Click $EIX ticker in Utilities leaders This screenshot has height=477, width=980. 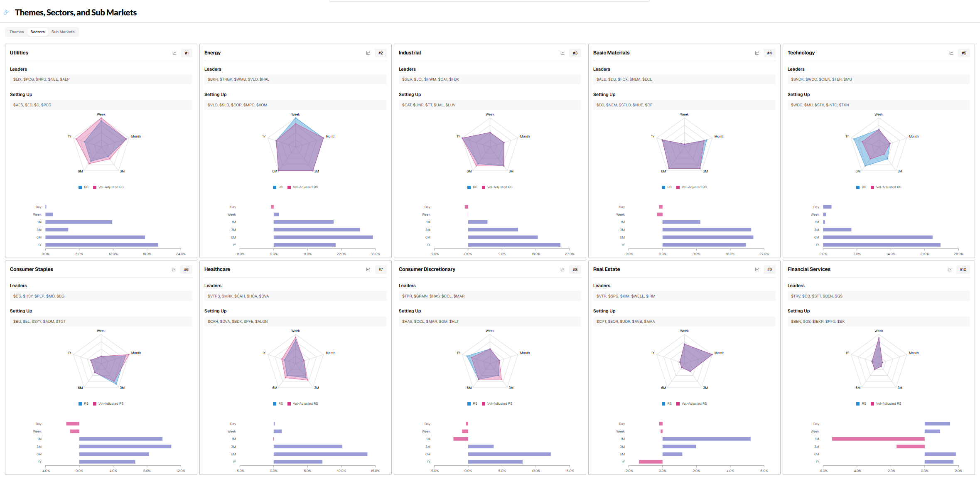pos(17,79)
